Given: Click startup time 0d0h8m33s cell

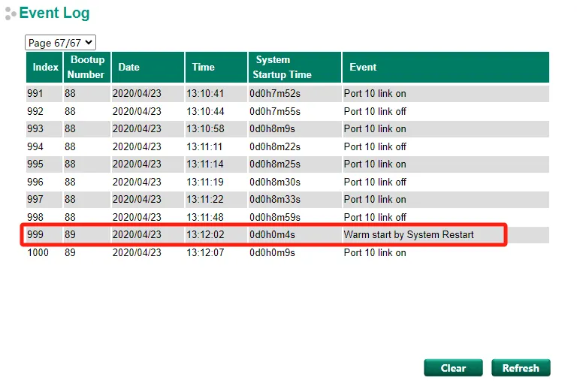Looking at the screenshot, I should (x=275, y=199).
